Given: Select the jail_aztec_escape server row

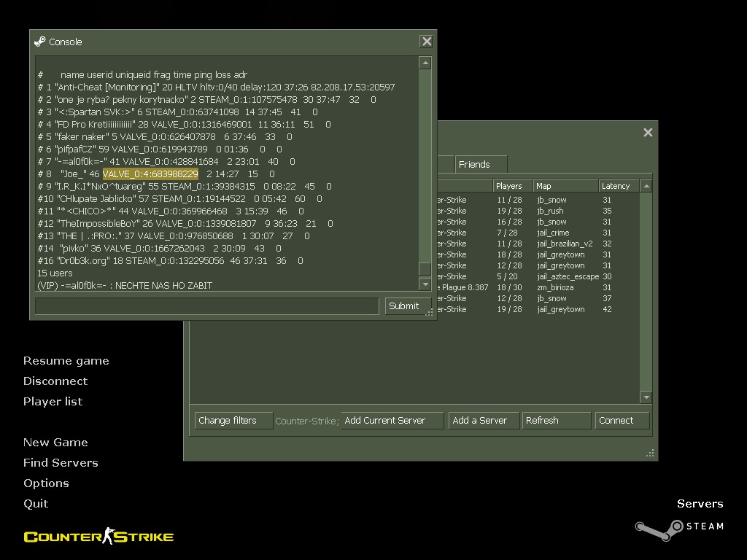Looking at the screenshot, I should pyautogui.click(x=538, y=276).
